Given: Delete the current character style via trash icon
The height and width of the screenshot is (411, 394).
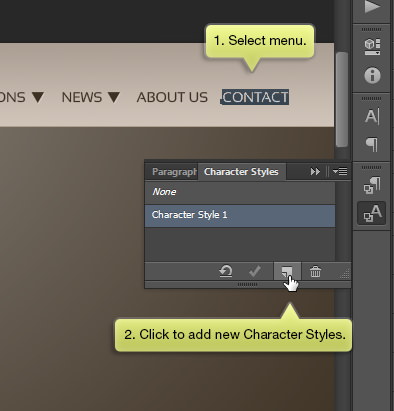Looking at the screenshot, I should (x=315, y=272).
